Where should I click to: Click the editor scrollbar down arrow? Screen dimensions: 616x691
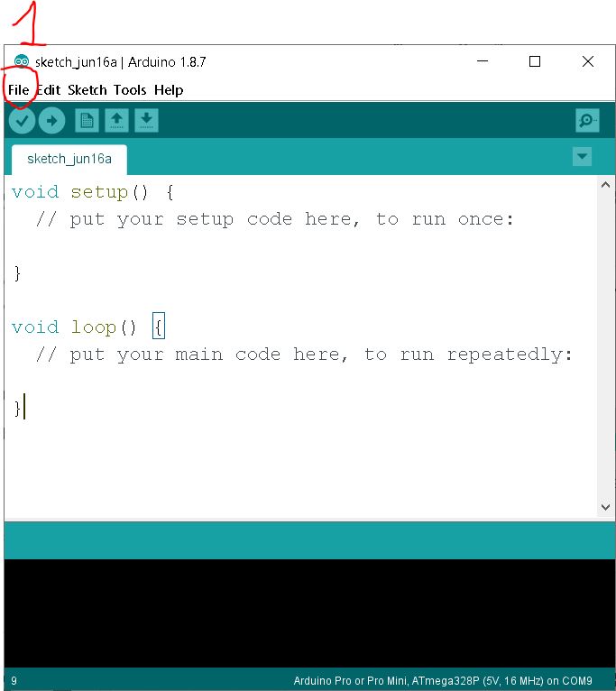pos(606,507)
